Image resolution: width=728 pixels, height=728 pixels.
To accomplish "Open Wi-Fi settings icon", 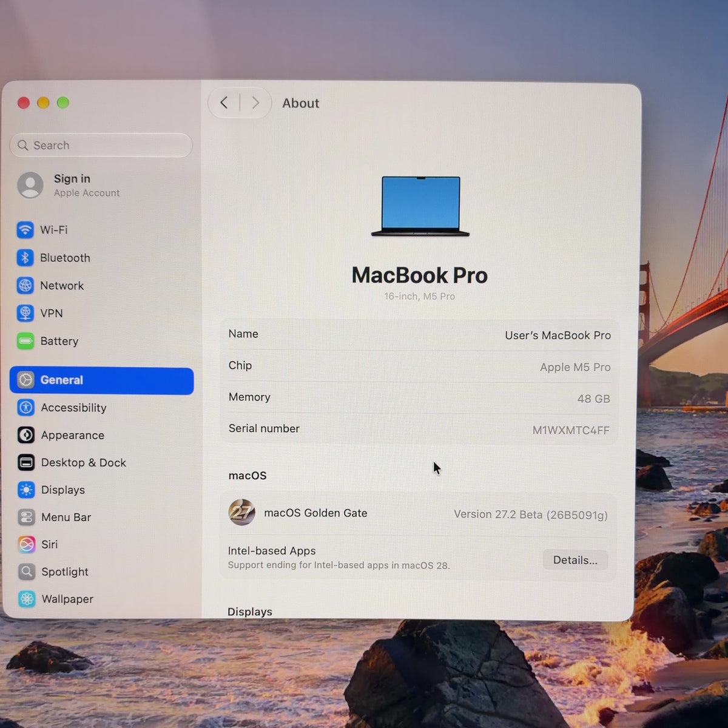I will (25, 230).
